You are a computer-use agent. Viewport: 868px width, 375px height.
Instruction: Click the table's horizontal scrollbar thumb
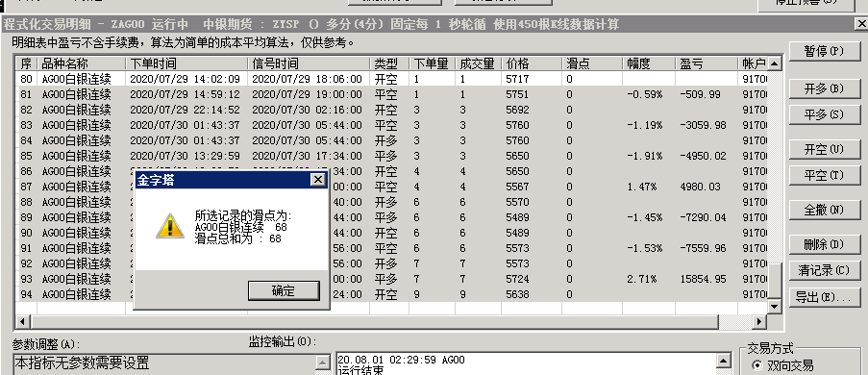point(375,321)
